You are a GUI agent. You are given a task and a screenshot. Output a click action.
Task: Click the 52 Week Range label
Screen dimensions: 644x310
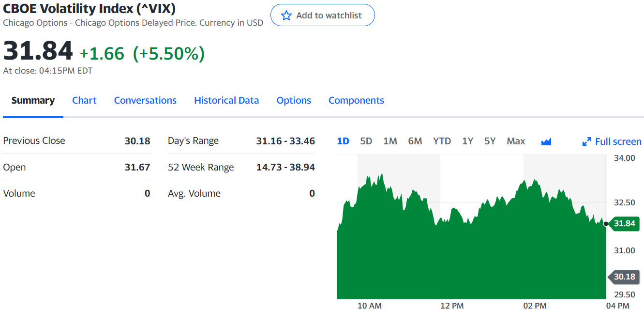pyautogui.click(x=201, y=167)
